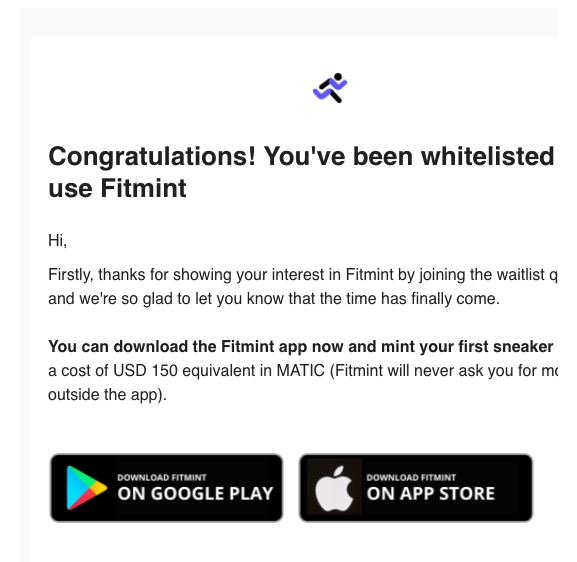Click the Fitmint running figure logo
This screenshot has height=562, width=577.
coord(330,88)
